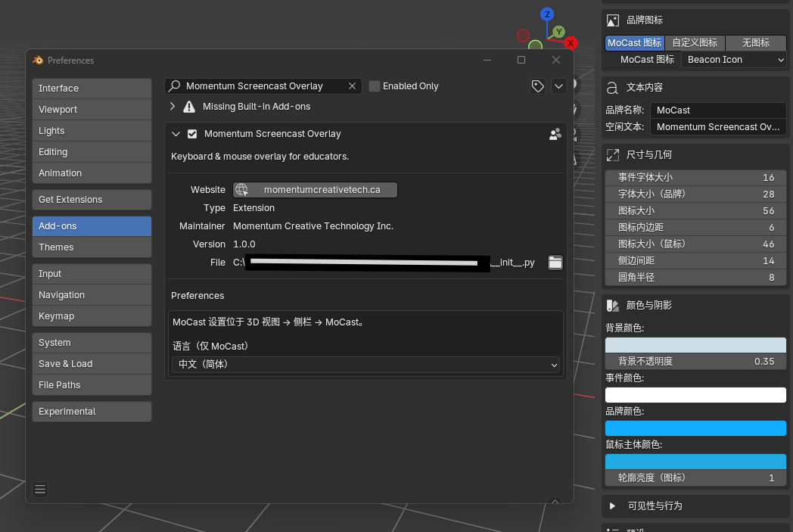The image size is (793, 532).
Task: Open the Keymap preferences tab
Action: click(x=92, y=316)
